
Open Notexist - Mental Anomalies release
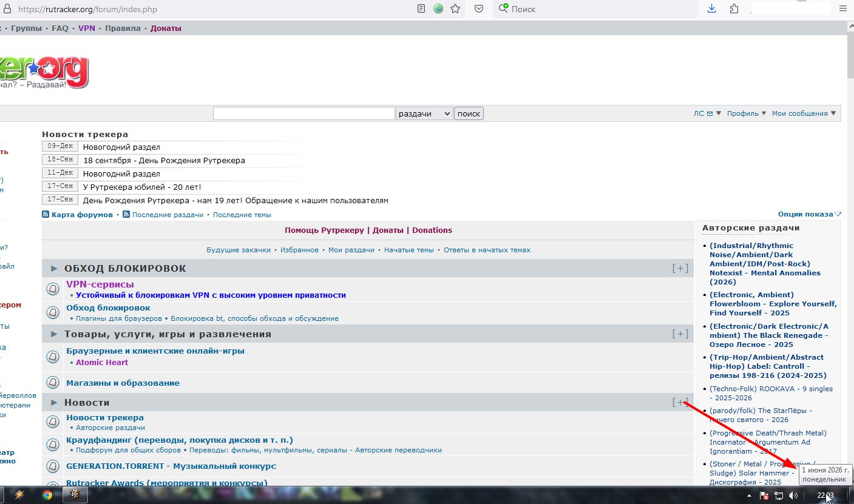(765, 264)
